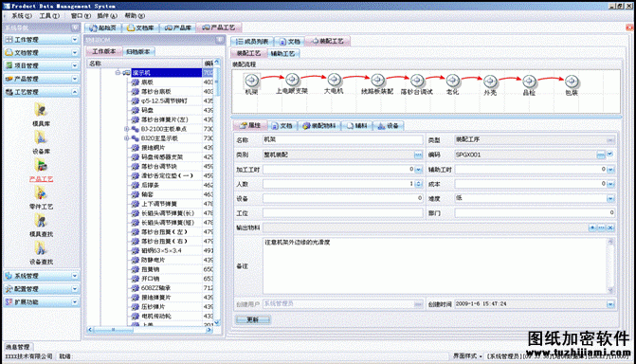Expand the BJ20主显示板 tree node
Screen dimensions: 636x364
[127, 138]
